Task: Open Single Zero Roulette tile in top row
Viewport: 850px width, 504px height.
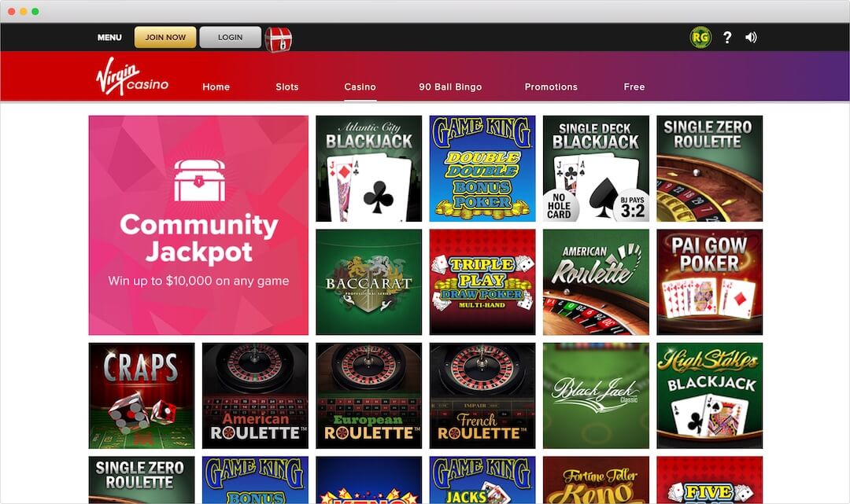Action: 710,168
